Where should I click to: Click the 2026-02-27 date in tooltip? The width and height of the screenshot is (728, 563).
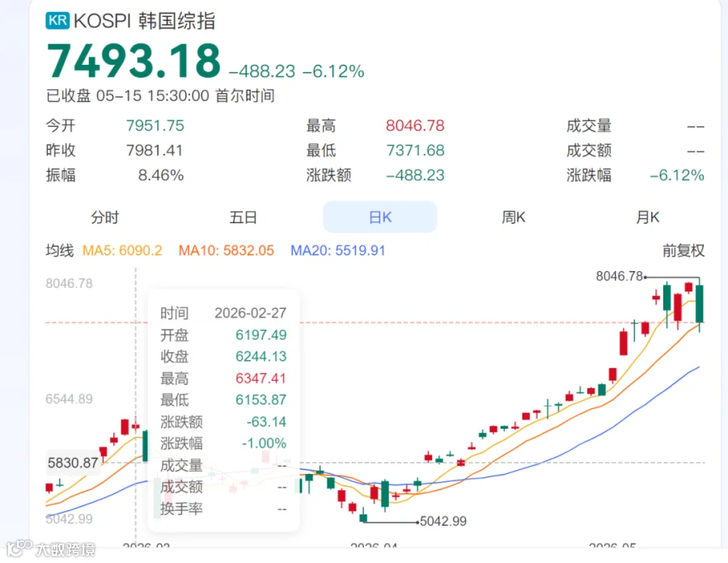click(250, 313)
